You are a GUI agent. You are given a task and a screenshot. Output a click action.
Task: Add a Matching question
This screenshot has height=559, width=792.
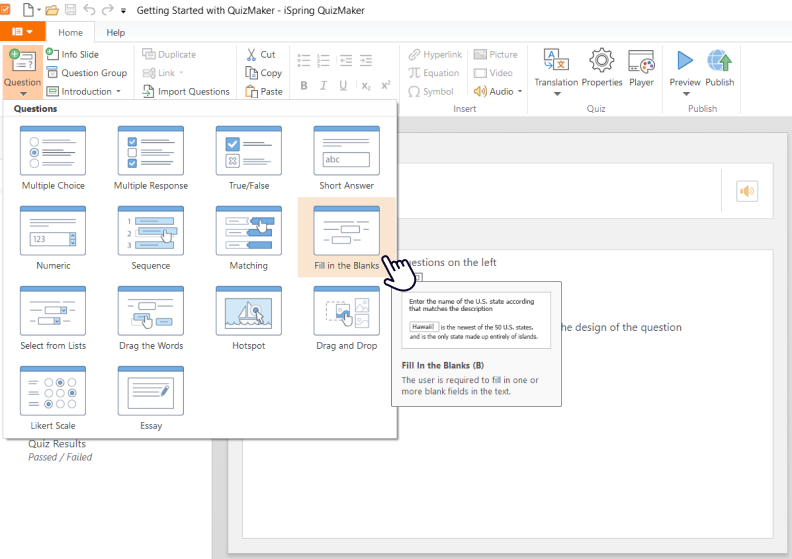point(249,238)
